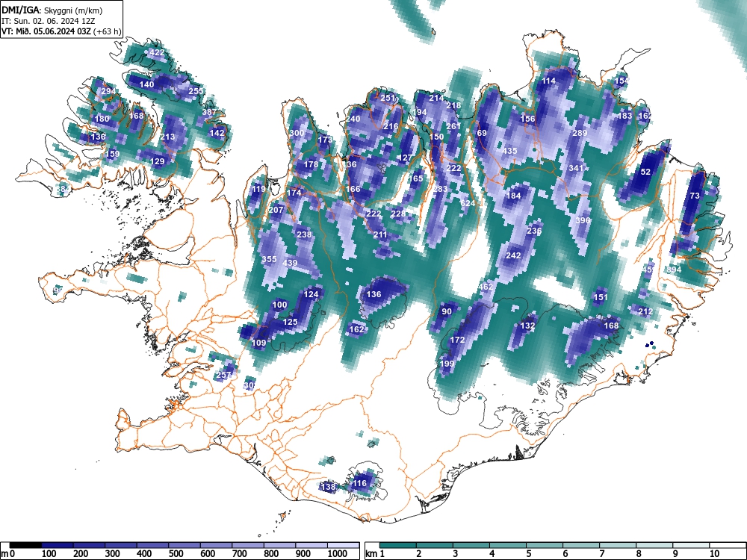Click the '462' visibility value
The width and height of the screenshot is (747, 560).
(x=486, y=287)
